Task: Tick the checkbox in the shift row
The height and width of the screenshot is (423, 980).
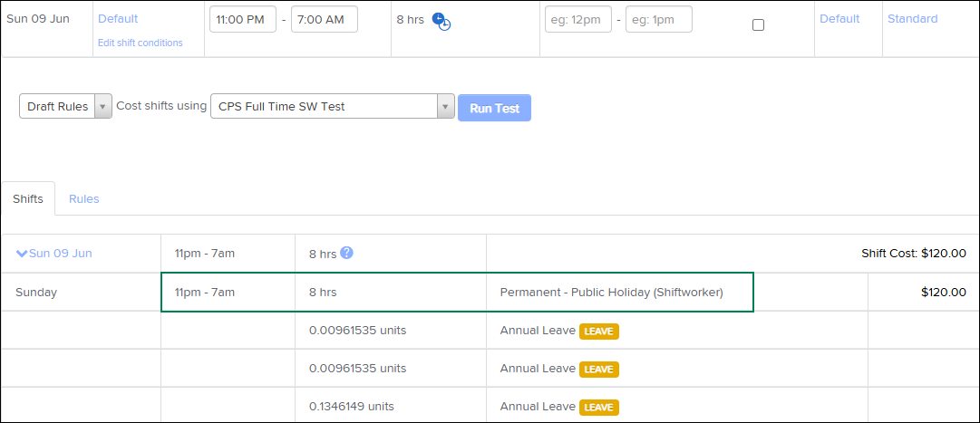Action: [x=759, y=24]
